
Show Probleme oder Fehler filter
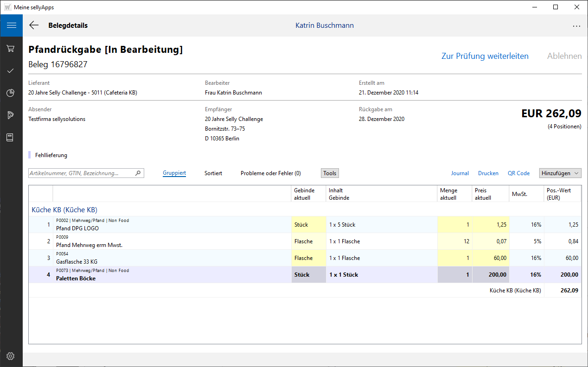(x=270, y=173)
